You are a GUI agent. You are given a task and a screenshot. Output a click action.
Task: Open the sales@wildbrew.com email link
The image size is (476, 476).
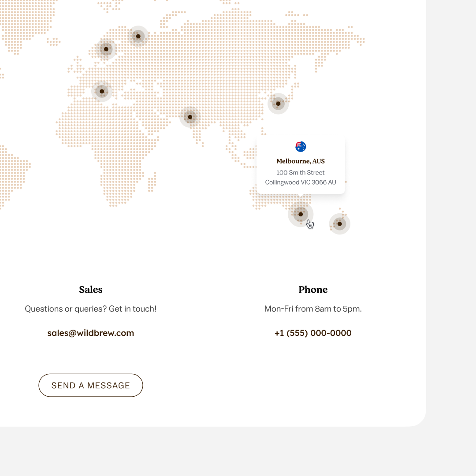coord(91,333)
